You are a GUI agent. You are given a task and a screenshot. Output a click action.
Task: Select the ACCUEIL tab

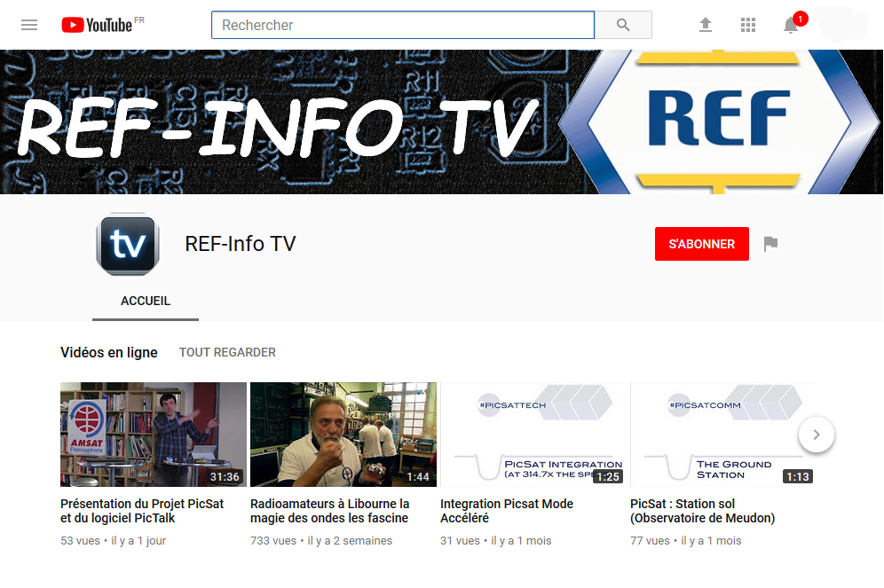pyautogui.click(x=146, y=301)
